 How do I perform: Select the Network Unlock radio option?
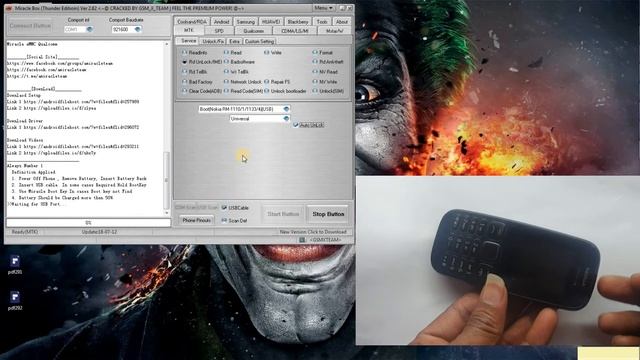click(226, 82)
